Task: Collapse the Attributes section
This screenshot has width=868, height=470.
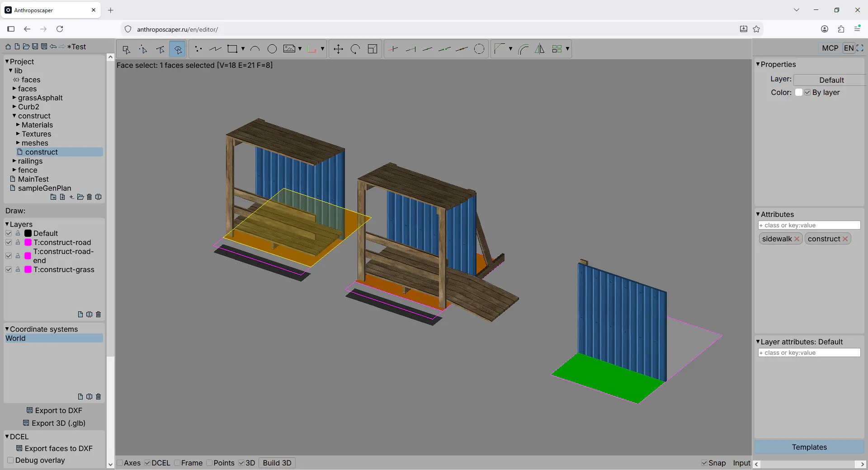Action: pos(758,214)
